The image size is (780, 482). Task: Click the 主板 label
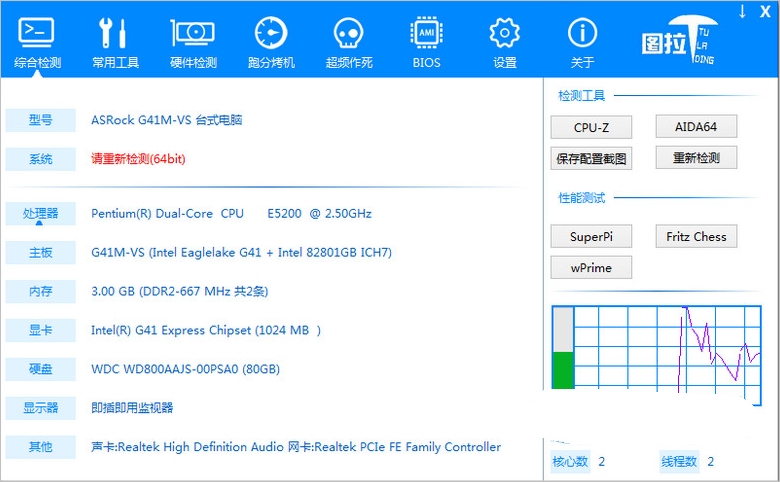click(x=40, y=253)
